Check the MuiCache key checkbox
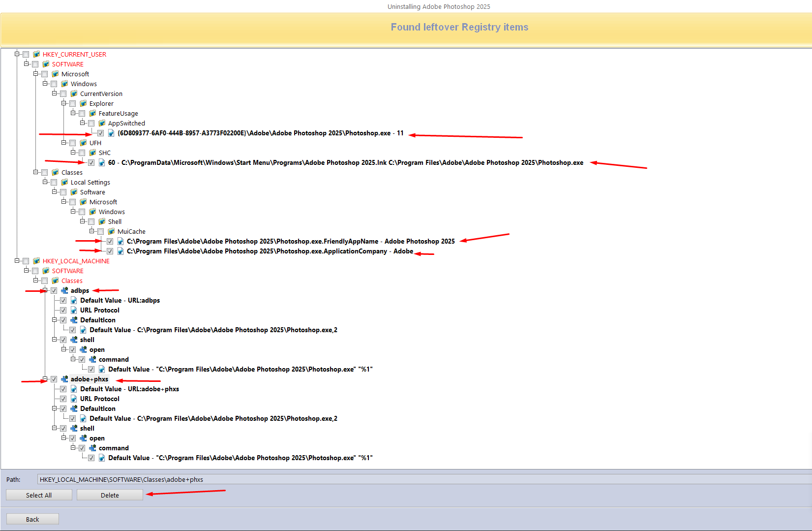The image size is (812, 531). coord(101,231)
